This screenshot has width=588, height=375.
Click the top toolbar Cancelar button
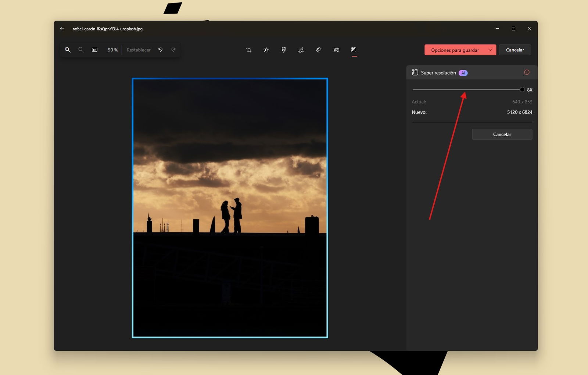pyautogui.click(x=515, y=50)
